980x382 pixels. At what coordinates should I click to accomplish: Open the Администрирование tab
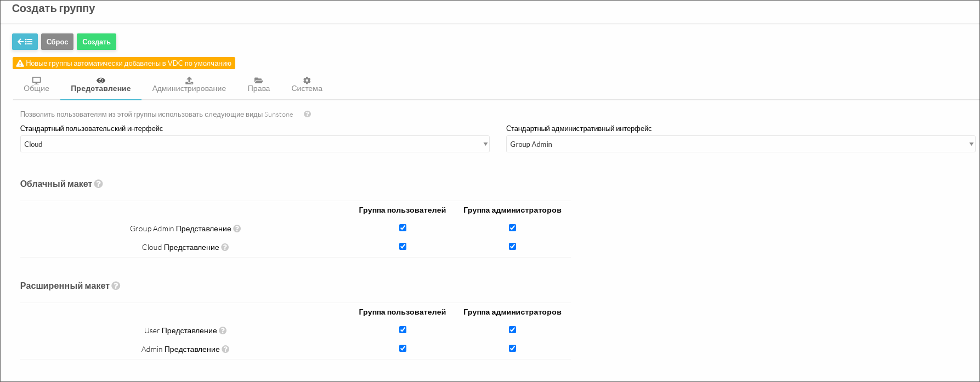[189, 84]
